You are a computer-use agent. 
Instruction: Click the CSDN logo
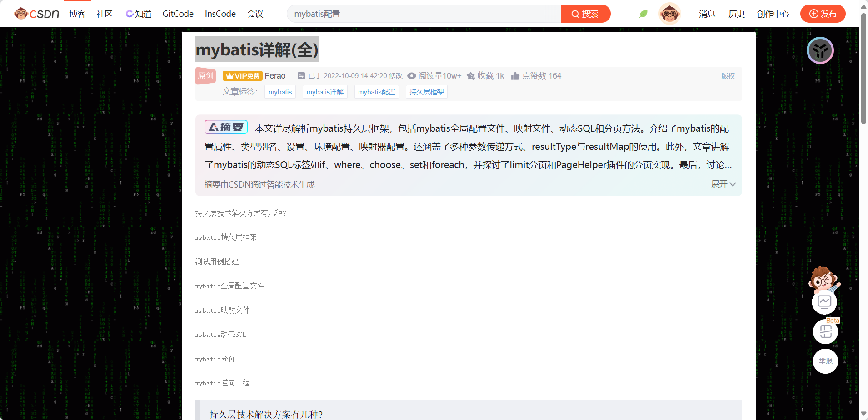tap(36, 14)
